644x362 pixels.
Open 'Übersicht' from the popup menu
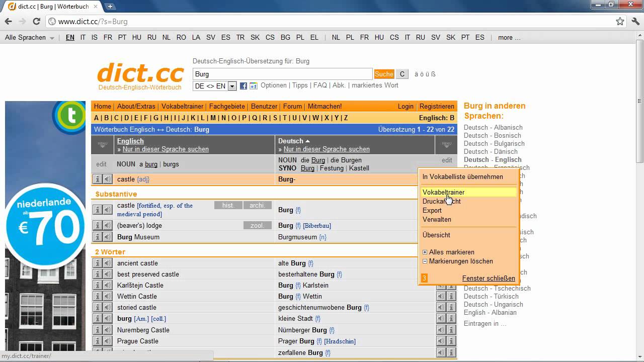pos(436,235)
